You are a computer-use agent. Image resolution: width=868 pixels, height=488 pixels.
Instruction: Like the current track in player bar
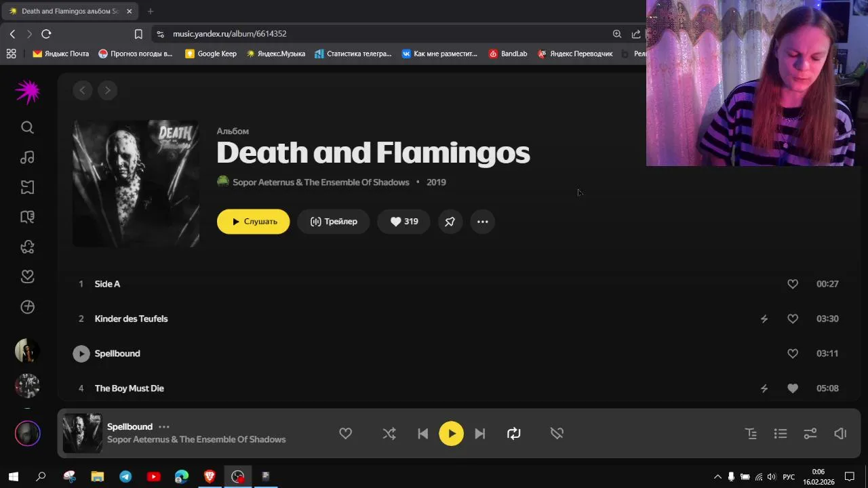coord(345,434)
